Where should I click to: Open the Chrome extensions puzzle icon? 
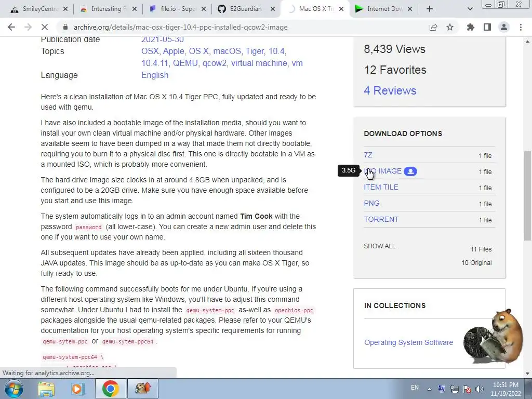coord(471,27)
